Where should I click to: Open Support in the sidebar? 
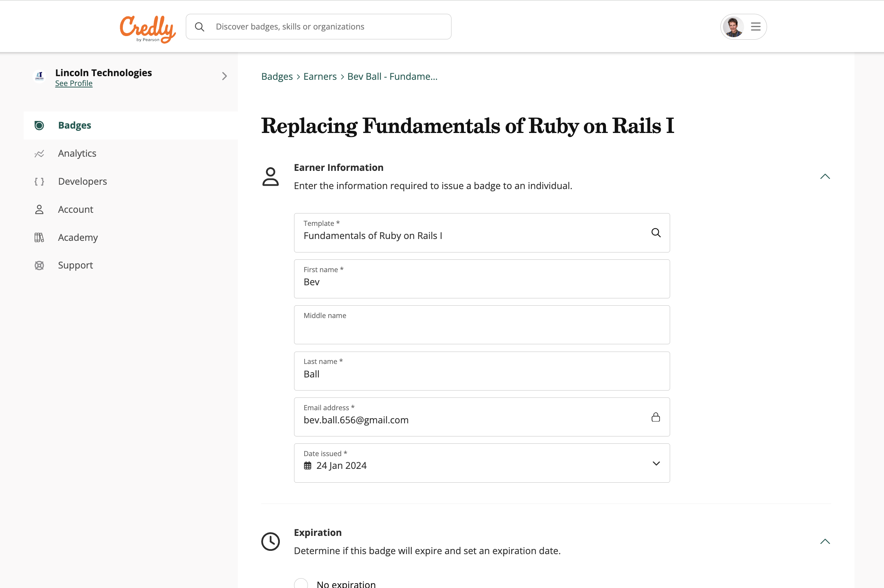[x=75, y=266]
